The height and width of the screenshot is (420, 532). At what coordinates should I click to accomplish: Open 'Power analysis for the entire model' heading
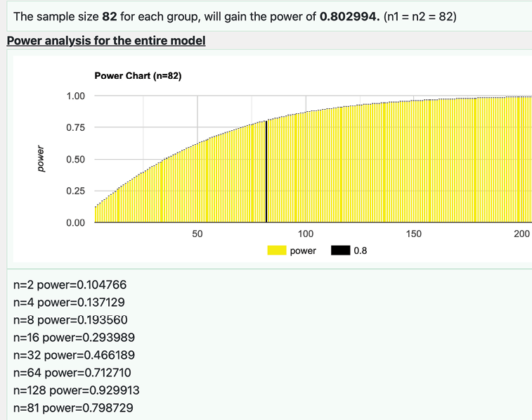click(106, 41)
